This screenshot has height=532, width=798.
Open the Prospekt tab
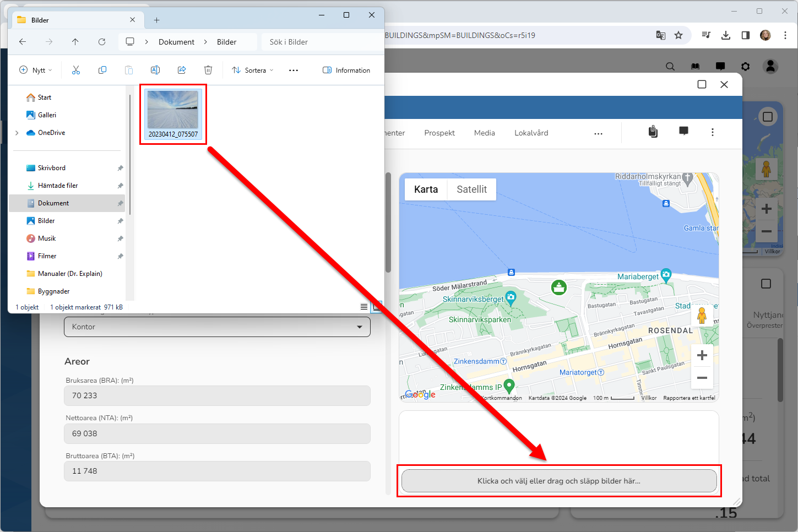[439, 133]
